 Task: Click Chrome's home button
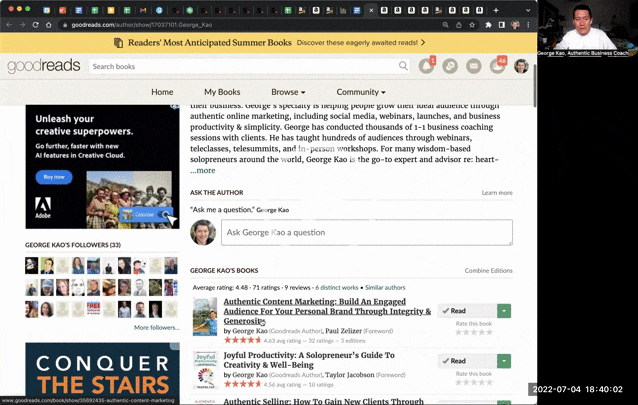(x=49, y=25)
